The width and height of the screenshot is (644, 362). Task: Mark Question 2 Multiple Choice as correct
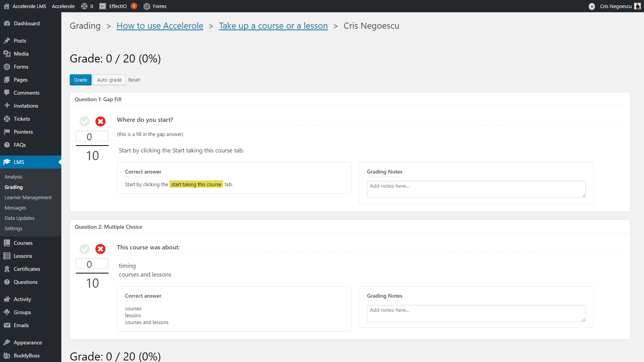[x=85, y=249]
